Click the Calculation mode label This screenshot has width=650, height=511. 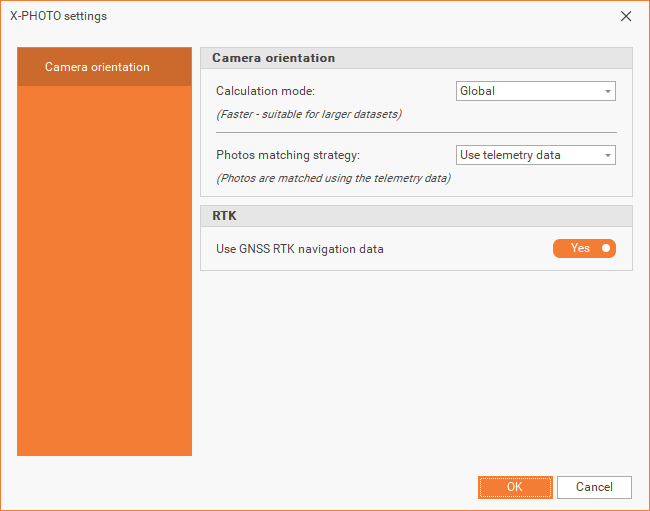265,91
